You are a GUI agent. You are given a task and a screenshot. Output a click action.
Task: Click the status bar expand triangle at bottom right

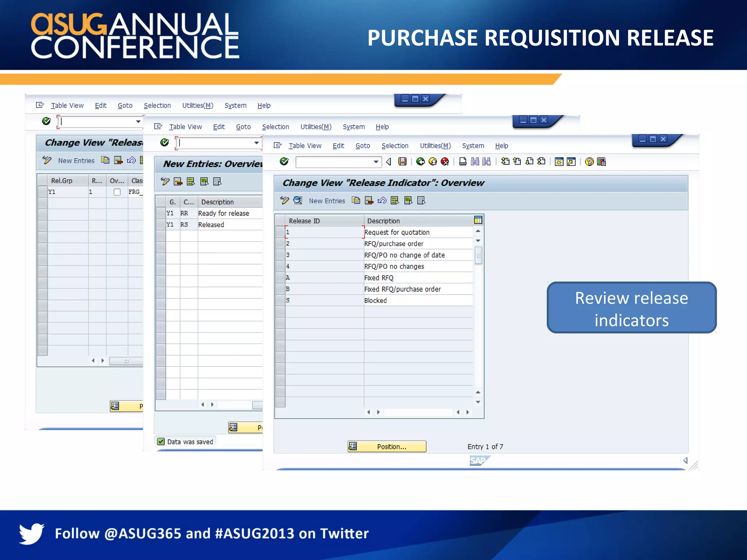click(686, 460)
